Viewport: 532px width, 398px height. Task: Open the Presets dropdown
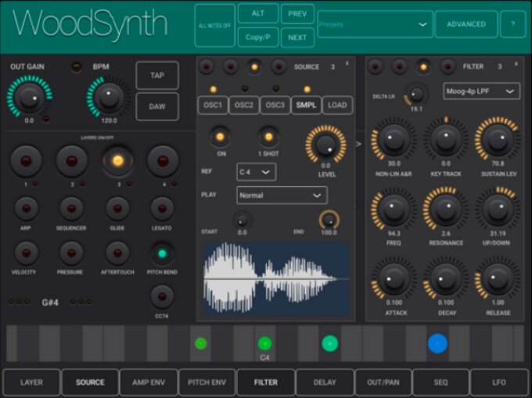tap(375, 24)
